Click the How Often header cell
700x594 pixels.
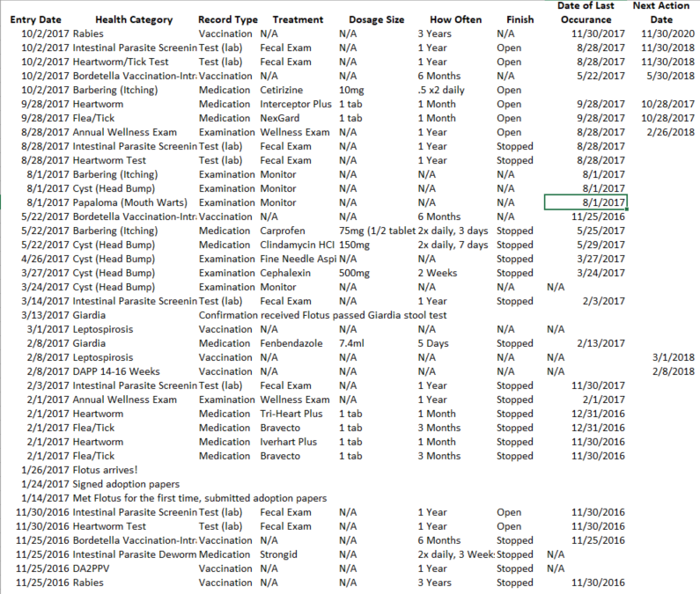click(456, 19)
